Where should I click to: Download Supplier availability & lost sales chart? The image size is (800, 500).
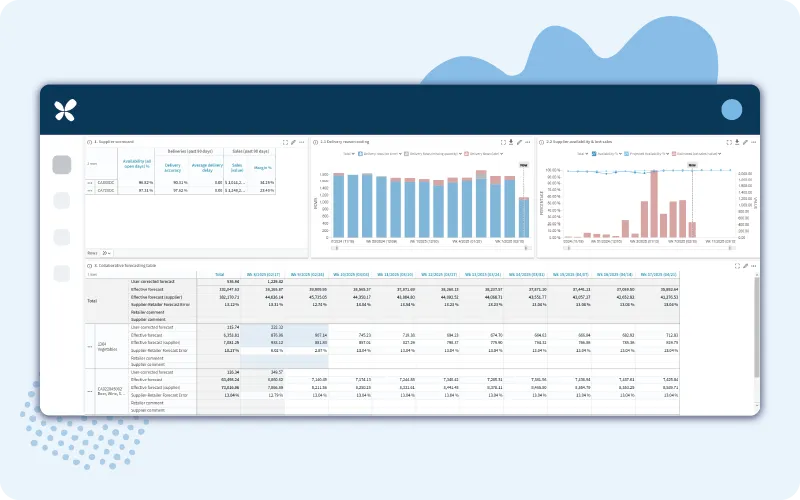pos(736,143)
